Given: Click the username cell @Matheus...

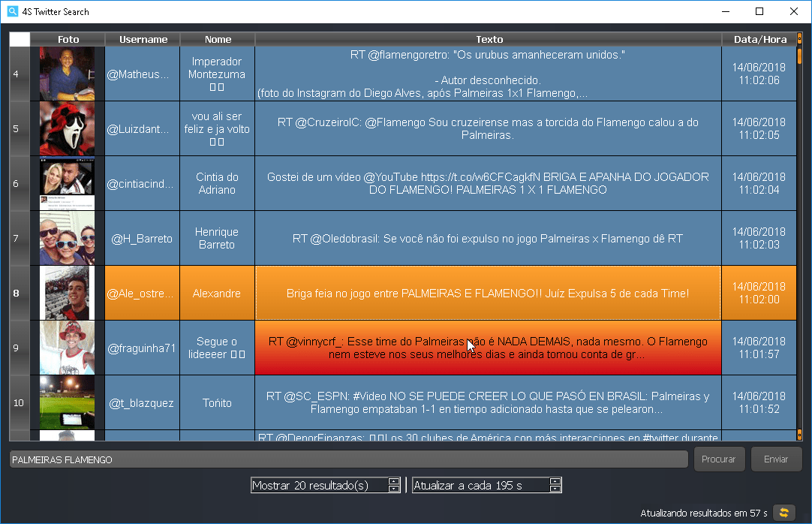Looking at the screenshot, I should click(143, 74).
